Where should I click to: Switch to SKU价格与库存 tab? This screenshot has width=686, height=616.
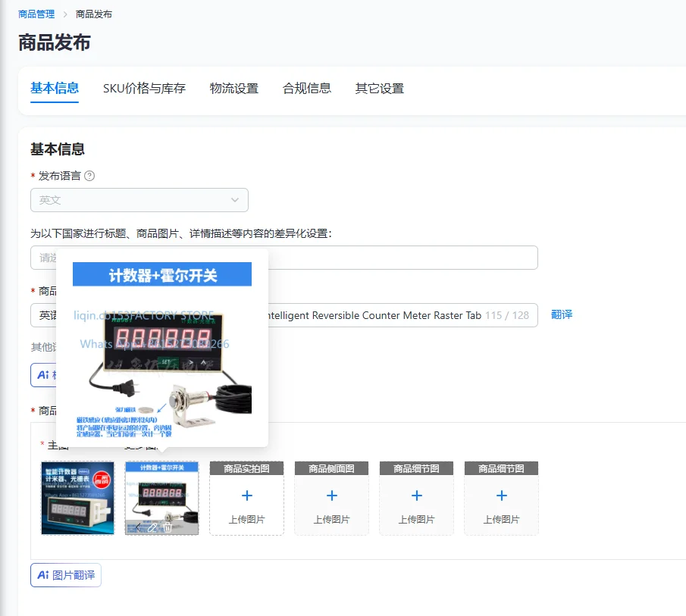(x=144, y=89)
